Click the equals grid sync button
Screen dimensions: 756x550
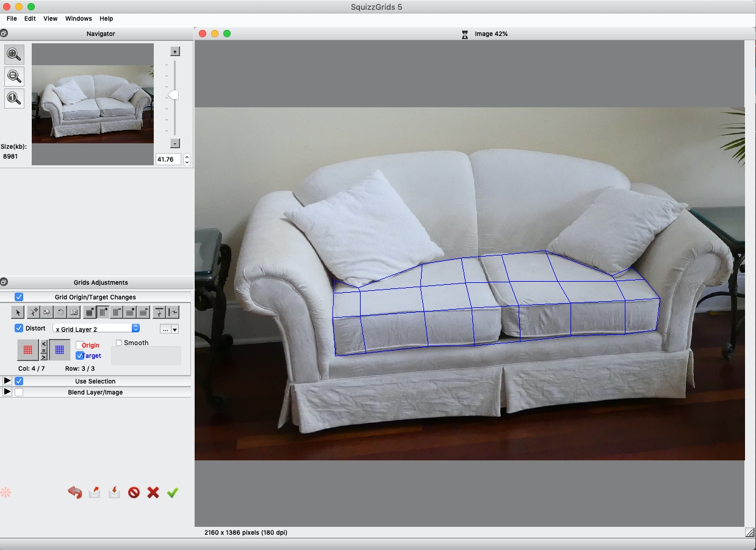43,351
